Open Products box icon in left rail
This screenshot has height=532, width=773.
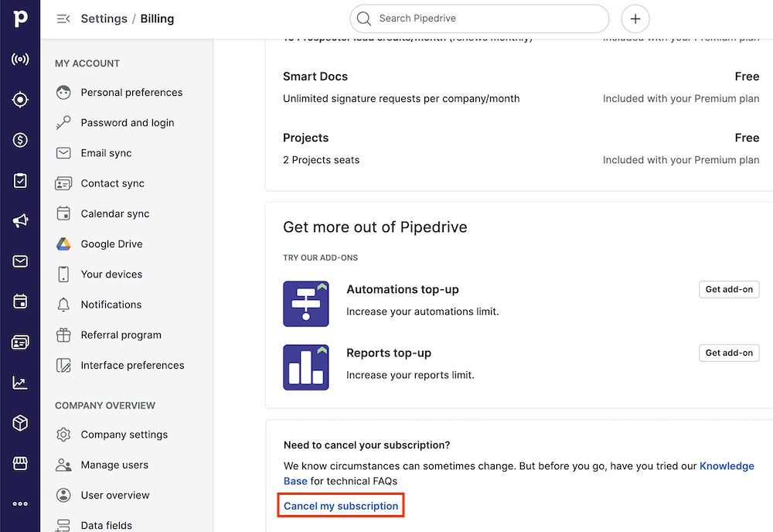point(20,423)
